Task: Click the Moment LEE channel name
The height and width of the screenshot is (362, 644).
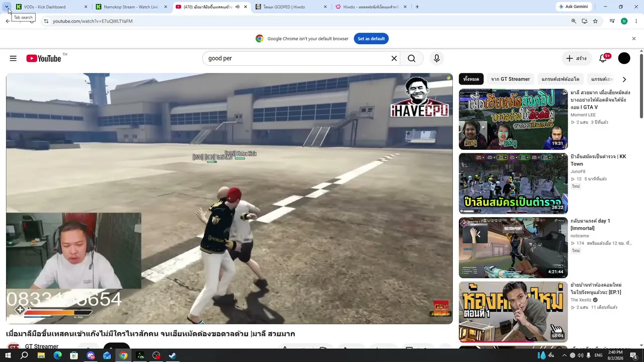Action: coord(583,115)
